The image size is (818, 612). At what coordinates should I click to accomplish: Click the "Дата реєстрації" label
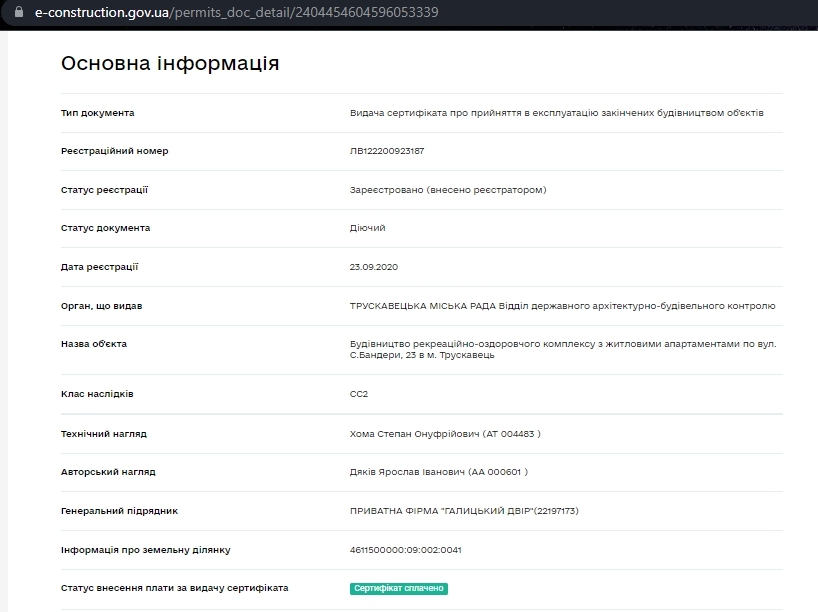(x=100, y=267)
